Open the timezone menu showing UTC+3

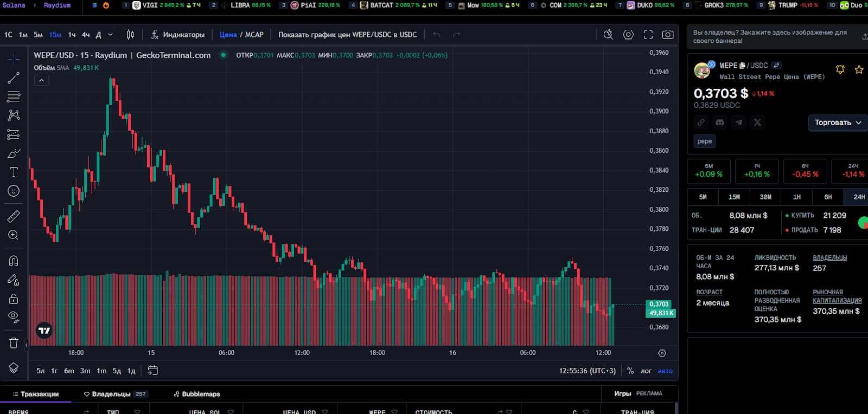(x=588, y=371)
